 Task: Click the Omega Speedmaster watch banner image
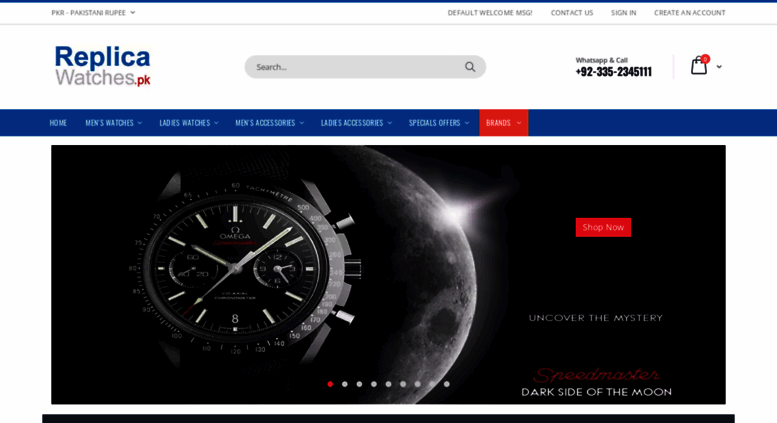(x=388, y=274)
